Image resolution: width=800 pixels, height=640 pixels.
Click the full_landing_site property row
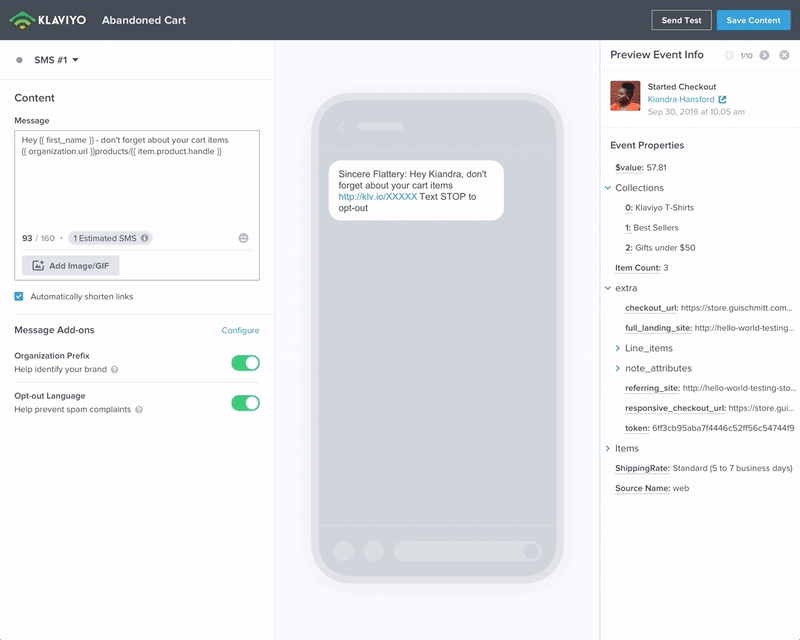point(710,328)
